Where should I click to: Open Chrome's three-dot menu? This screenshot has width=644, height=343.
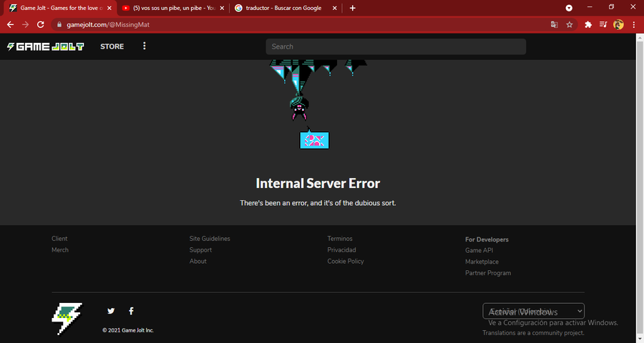coord(634,24)
